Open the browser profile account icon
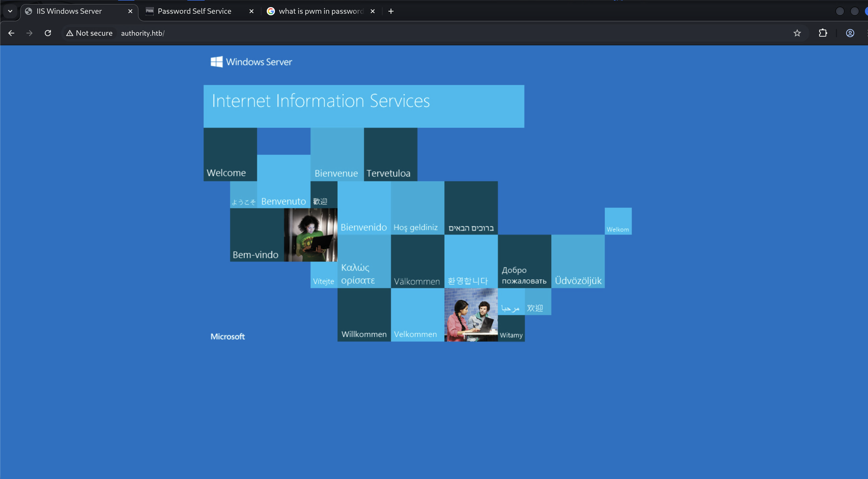868x479 pixels. [850, 33]
